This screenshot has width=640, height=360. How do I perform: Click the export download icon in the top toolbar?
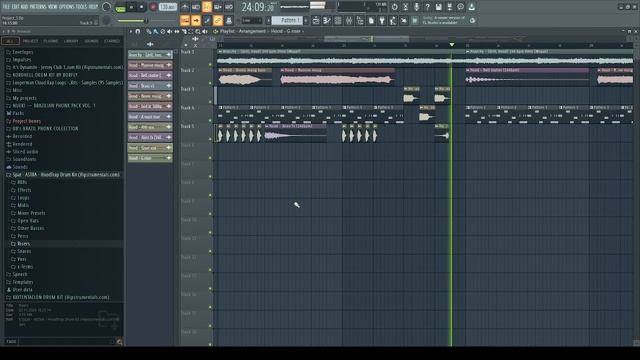[471, 7]
